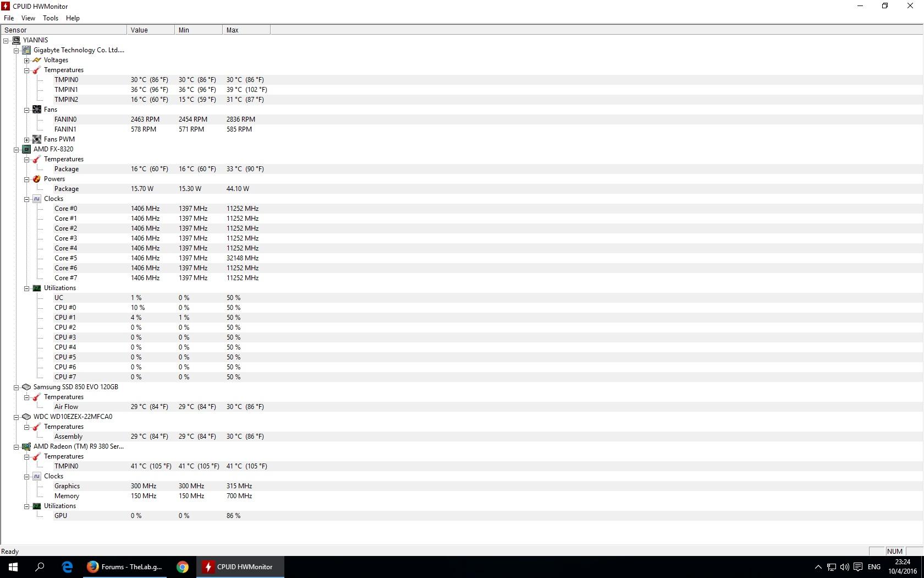Open the Action Center notifications icon
The width and height of the screenshot is (924, 578).
click(x=857, y=566)
